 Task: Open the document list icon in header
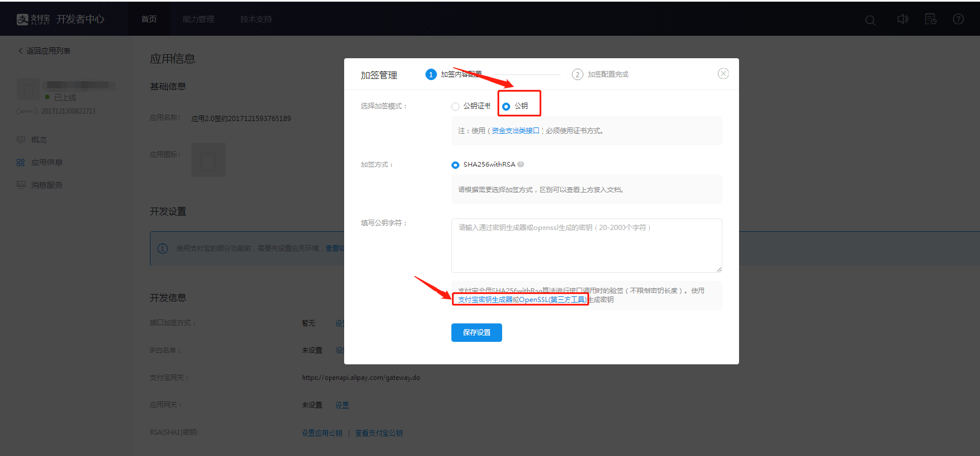930,19
